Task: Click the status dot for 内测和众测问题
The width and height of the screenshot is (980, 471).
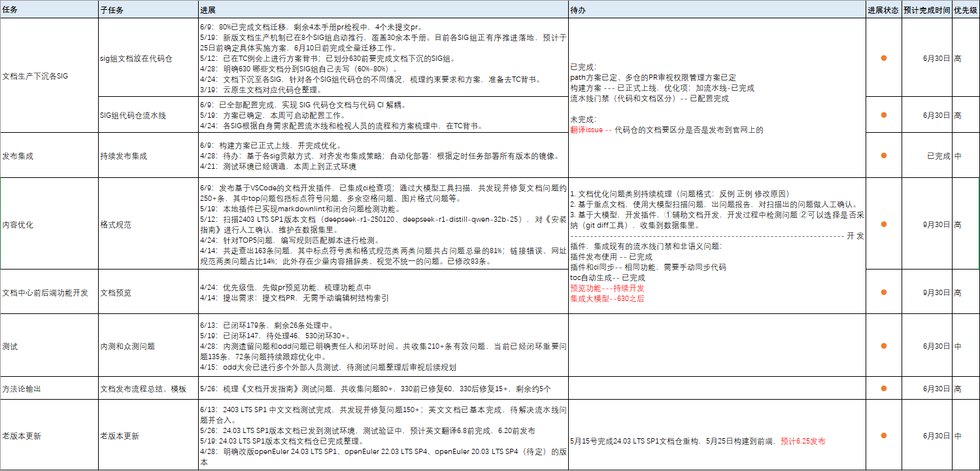Action: 883,346
